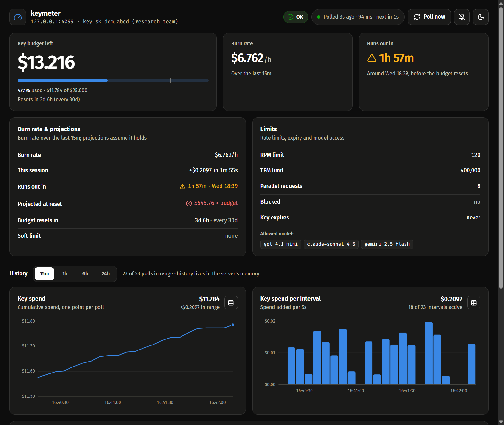
Task: Select the 15m history range
Action: click(44, 274)
